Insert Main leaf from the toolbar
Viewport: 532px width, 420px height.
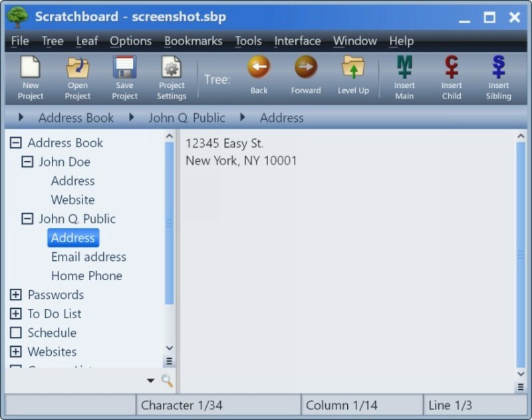pos(404,67)
